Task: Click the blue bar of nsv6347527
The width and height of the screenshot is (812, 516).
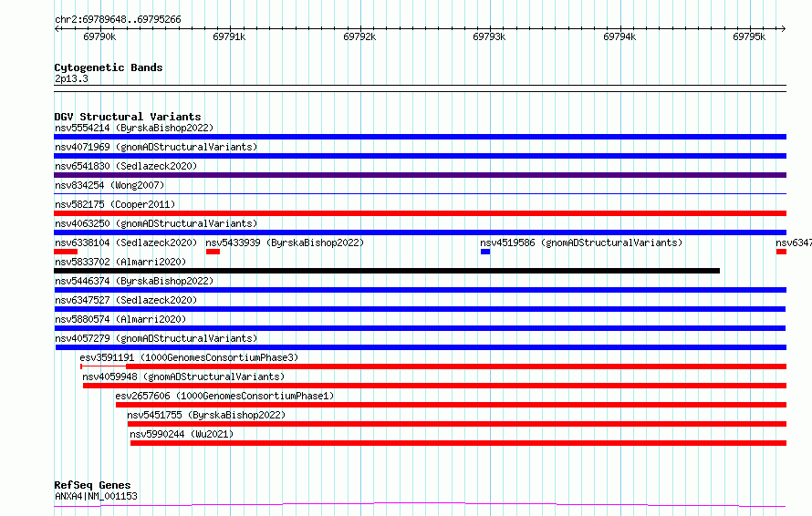Action: (x=420, y=309)
